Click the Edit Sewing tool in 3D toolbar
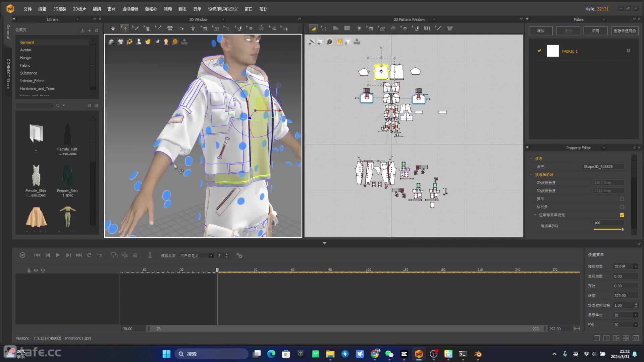Viewport: 644px width, 362px height. (x=204, y=28)
